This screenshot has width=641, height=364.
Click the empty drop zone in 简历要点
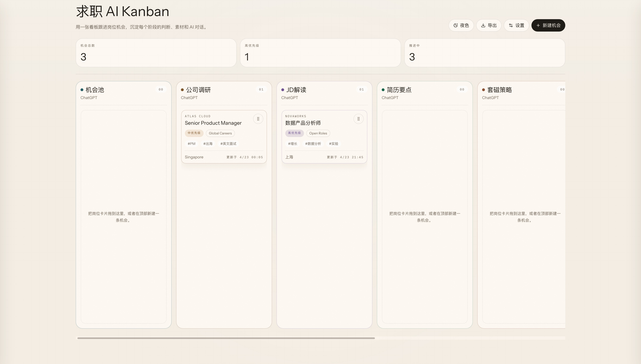tap(425, 217)
